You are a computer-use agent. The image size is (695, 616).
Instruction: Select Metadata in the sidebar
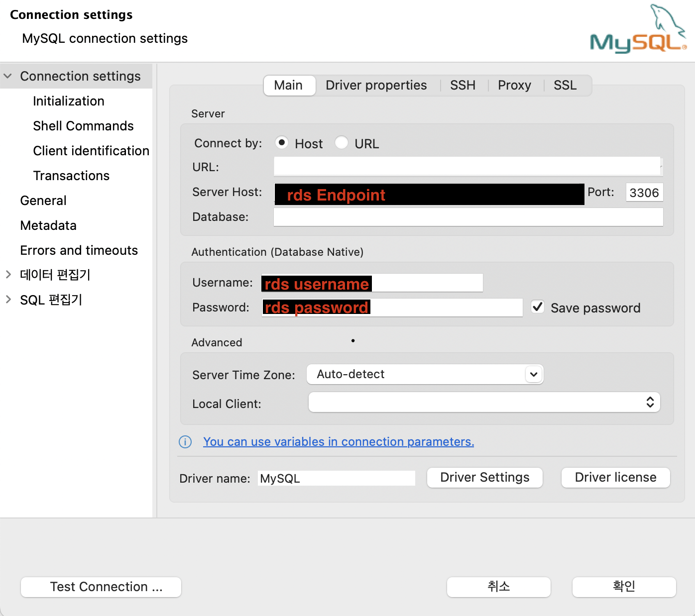(x=48, y=225)
